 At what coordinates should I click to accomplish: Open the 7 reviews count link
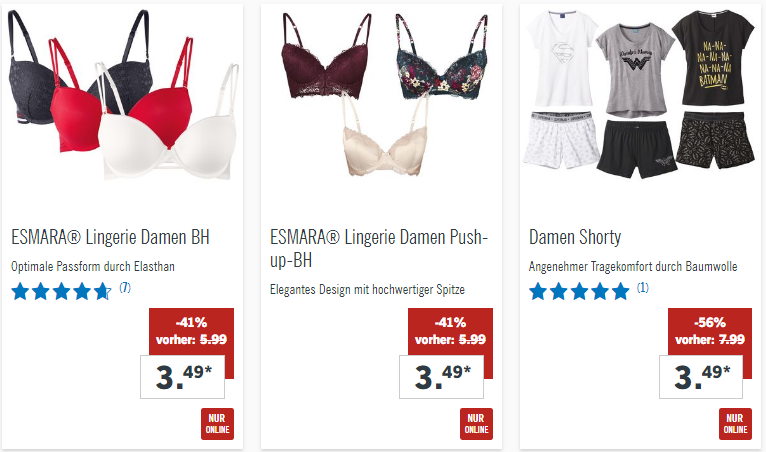[125, 288]
